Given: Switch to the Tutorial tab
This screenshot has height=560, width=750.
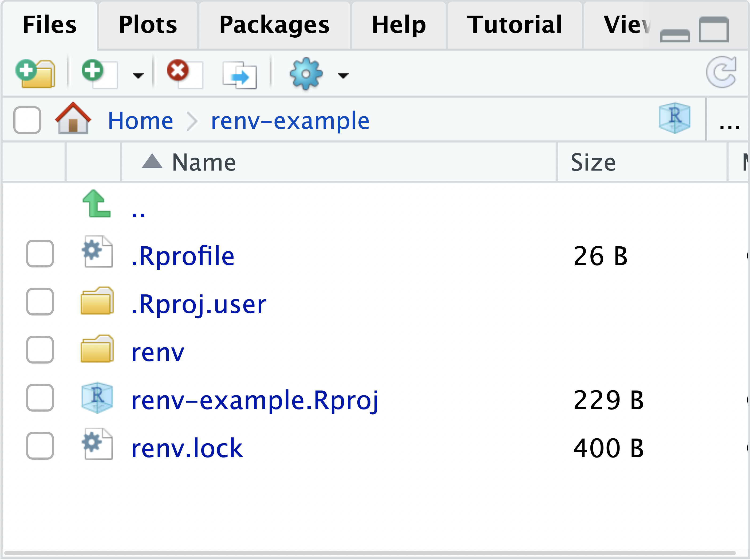Looking at the screenshot, I should 515,25.
